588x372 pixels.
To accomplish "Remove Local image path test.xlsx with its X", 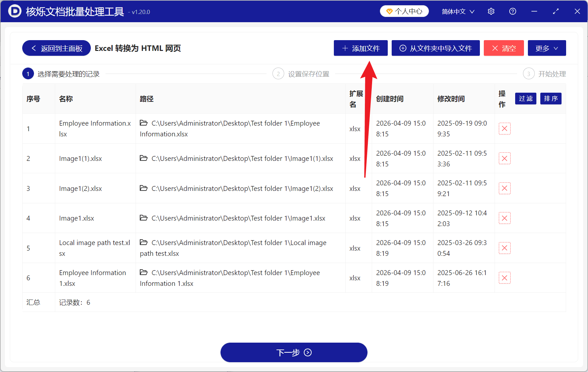I will coord(504,248).
